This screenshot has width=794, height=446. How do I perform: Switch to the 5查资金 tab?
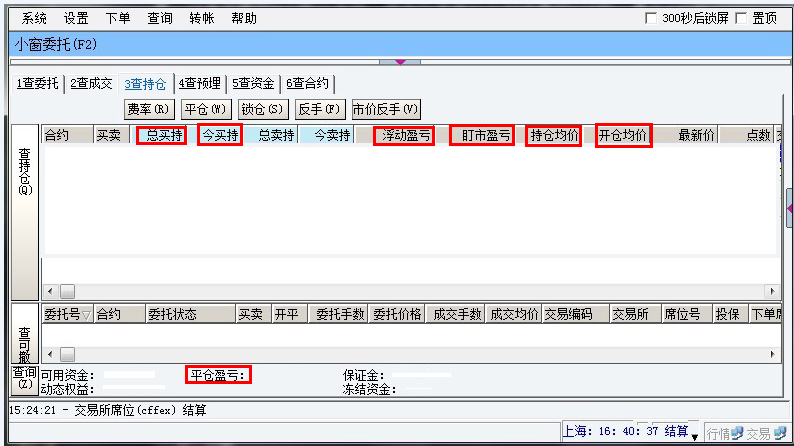[254, 84]
